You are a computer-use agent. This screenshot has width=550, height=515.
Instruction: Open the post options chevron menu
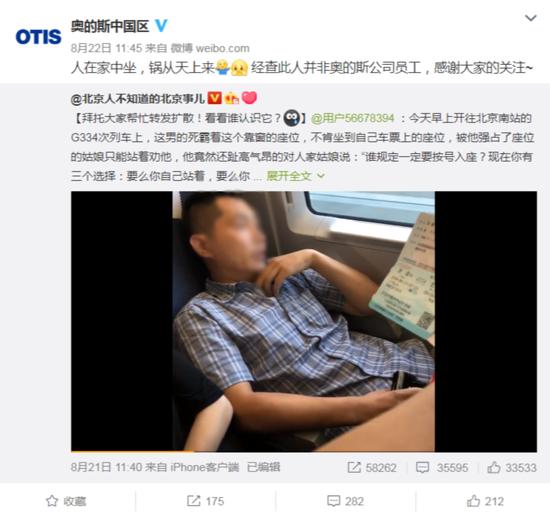(531, 18)
